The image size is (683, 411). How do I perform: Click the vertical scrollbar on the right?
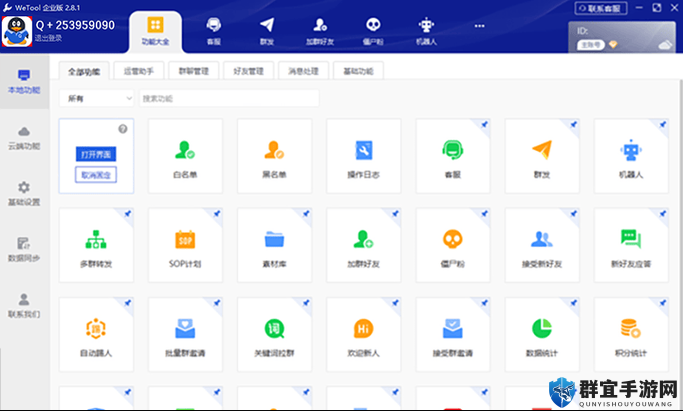point(680,244)
